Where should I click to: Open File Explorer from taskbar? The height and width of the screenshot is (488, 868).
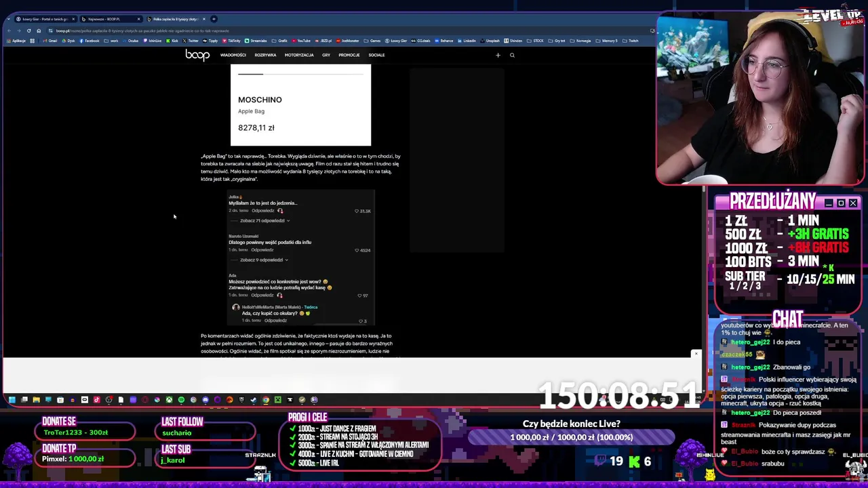[36, 400]
